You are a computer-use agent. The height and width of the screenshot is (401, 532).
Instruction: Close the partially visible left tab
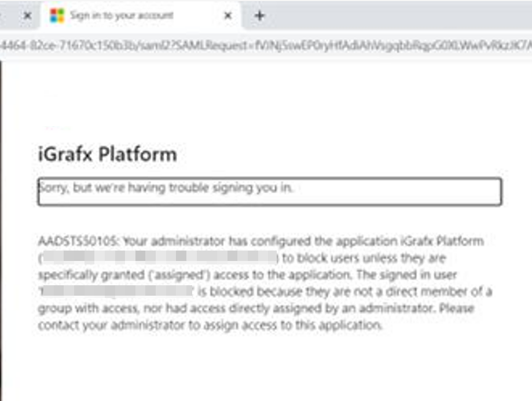point(27,16)
